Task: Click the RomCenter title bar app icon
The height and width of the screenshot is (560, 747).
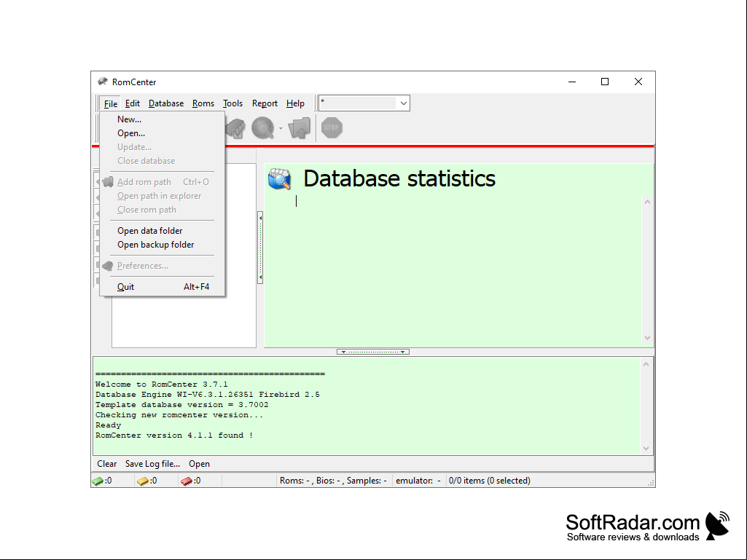Action: [x=103, y=82]
